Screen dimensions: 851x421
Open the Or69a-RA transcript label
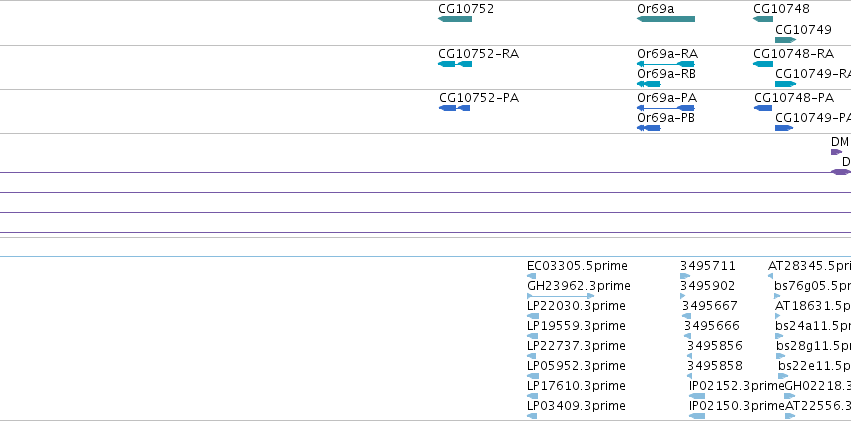pyautogui.click(x=668, y=54)
